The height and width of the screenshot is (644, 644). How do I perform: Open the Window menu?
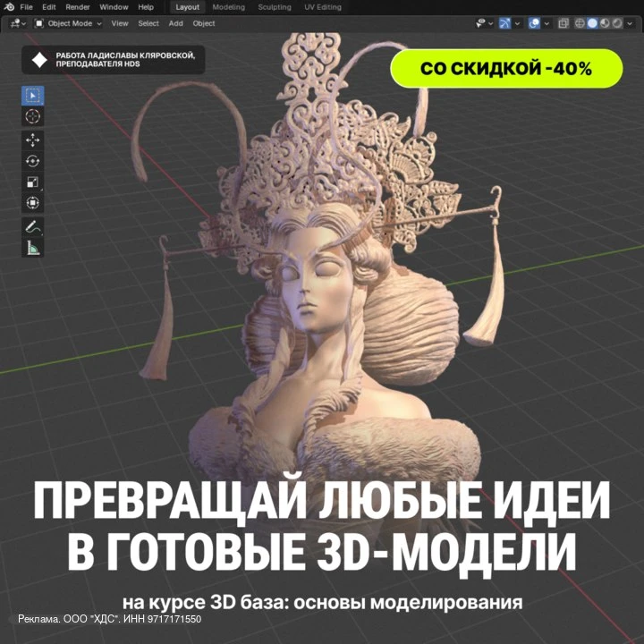click(114, 7)
